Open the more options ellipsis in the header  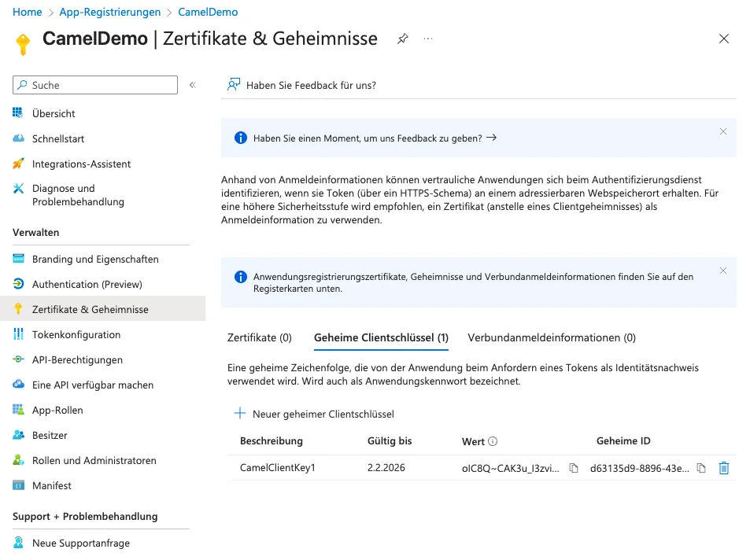[428, 39]
